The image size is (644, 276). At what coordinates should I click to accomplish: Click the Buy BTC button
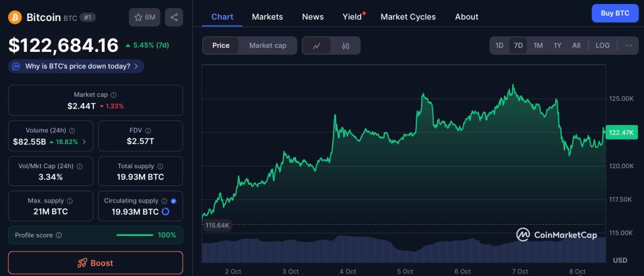click(x=615, y=13)
